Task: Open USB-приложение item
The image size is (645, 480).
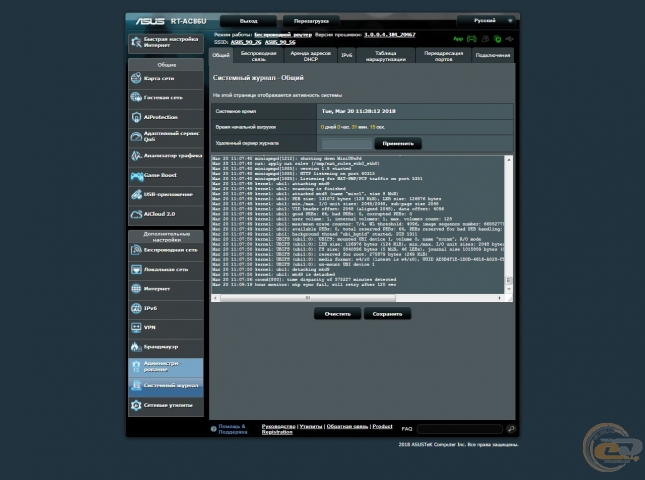Action: tap(166, 195)
